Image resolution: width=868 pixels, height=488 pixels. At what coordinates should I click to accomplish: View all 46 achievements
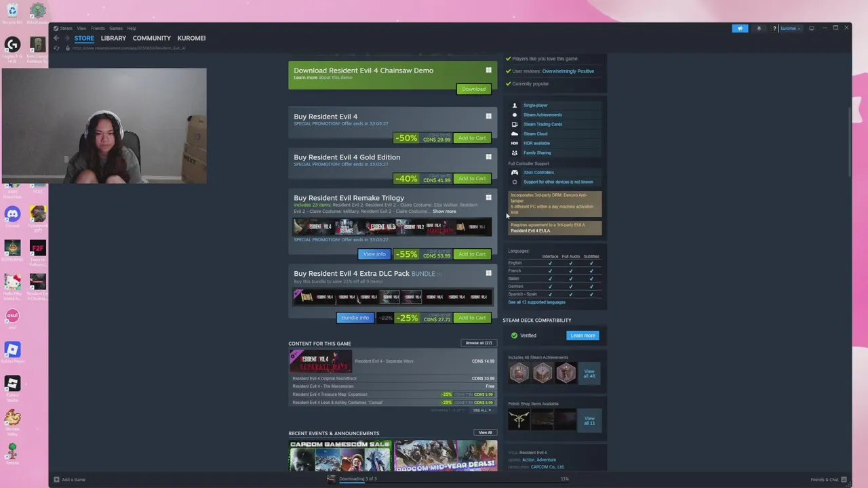coord(589,373)
